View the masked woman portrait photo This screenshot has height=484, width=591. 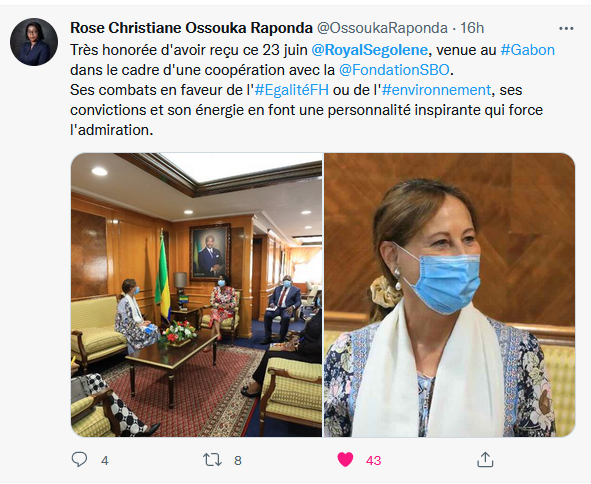[x=450, y=295]
